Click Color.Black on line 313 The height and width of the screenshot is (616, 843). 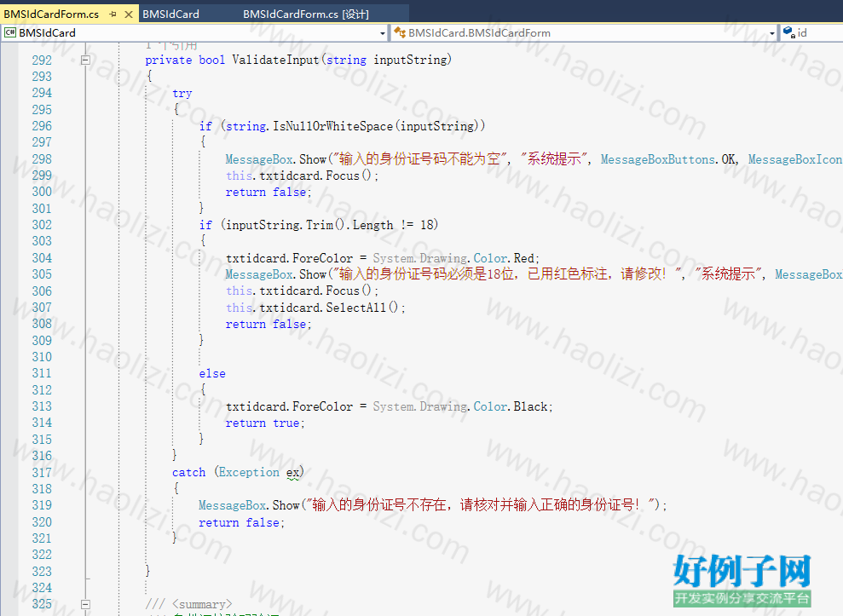(511, 407)
